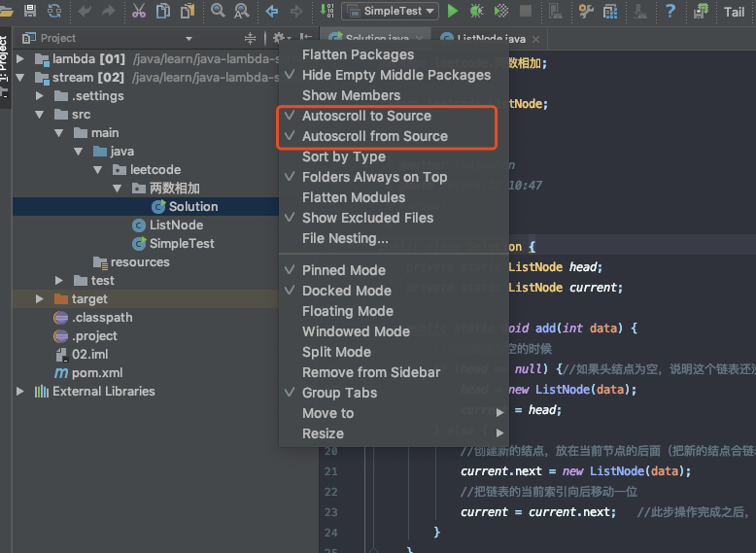
Task: Click the Paste clipboard icon
Action: point(188,10)
